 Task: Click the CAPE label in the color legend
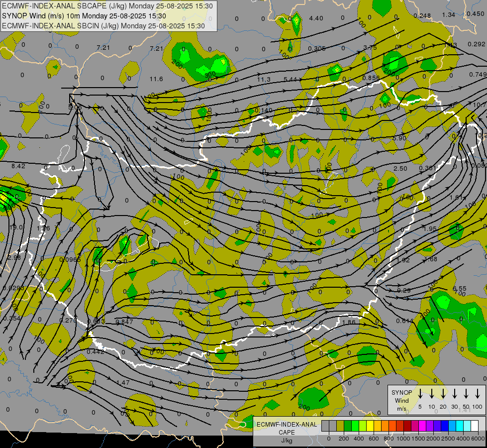pos(287,433)
